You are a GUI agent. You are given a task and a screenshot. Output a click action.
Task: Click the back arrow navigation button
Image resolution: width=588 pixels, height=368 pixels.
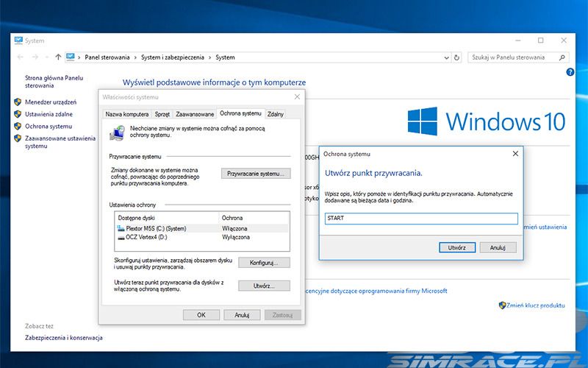[x=20, y=57]
